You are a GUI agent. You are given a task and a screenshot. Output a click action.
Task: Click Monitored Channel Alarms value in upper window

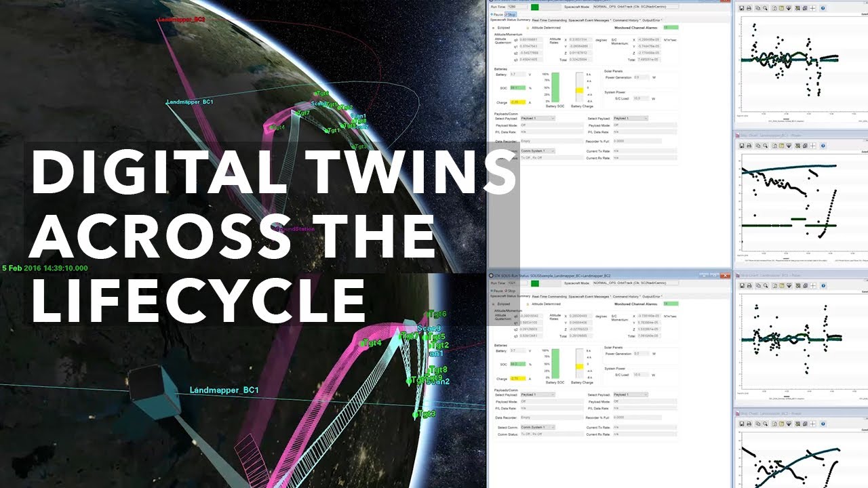tap(671, 28)
